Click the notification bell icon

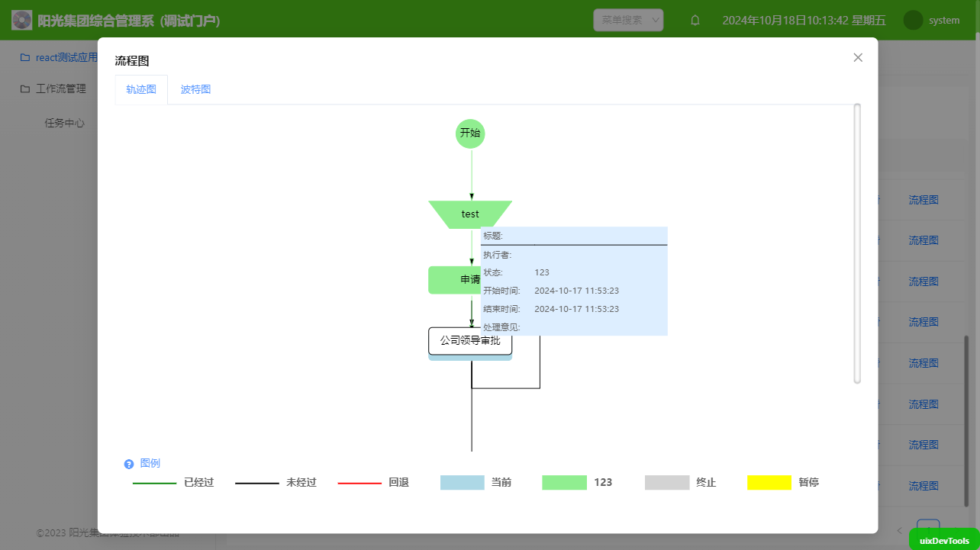(x=695, y=21)
